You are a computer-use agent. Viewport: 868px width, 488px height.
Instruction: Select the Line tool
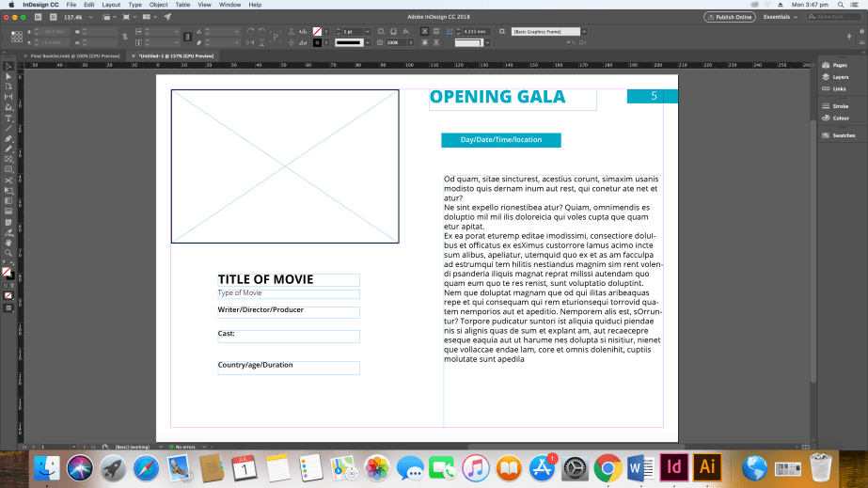[8, 129]
